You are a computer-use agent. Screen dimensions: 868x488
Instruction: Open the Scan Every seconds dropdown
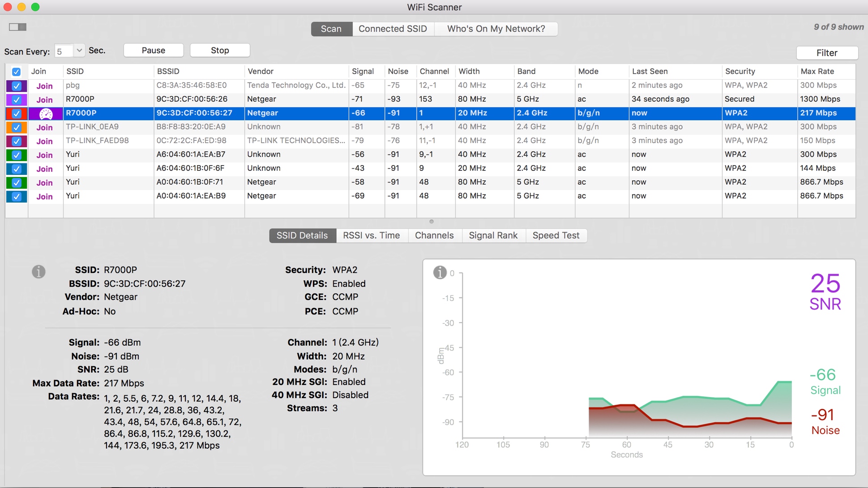(79, 51)
